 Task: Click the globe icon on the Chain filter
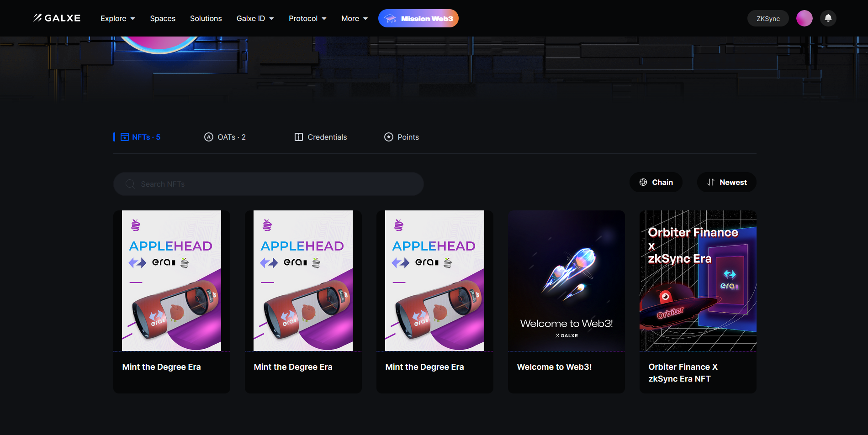(643, 182)
